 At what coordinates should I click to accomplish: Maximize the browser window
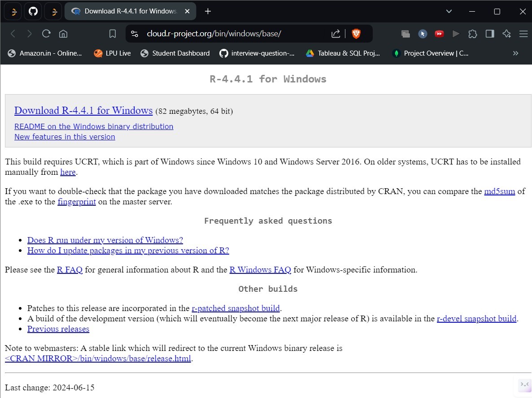tap(497, 11)
